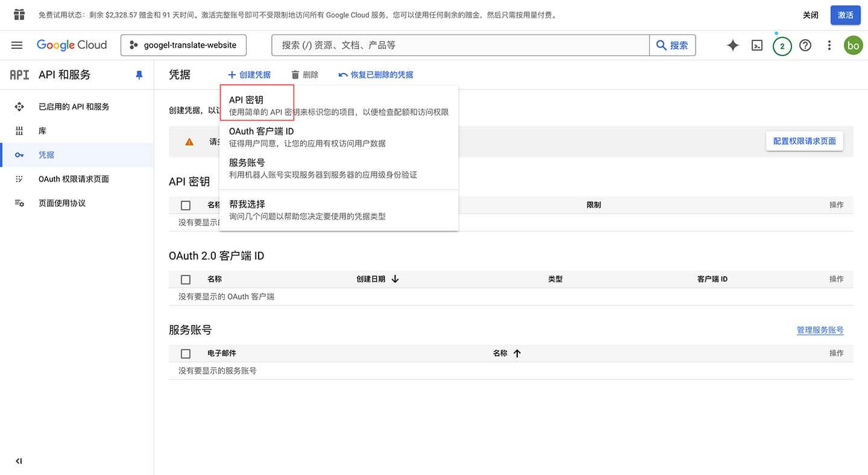Click the magnifier icon in search button
The image size is (868, 475).
pos(661,45)
